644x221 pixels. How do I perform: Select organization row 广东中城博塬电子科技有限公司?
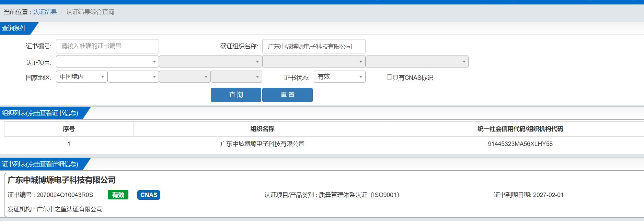(262, 144)
